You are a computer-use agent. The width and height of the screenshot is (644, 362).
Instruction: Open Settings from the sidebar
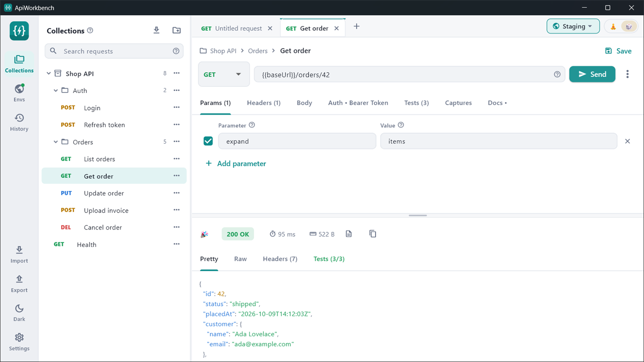[x=19, y=342]
